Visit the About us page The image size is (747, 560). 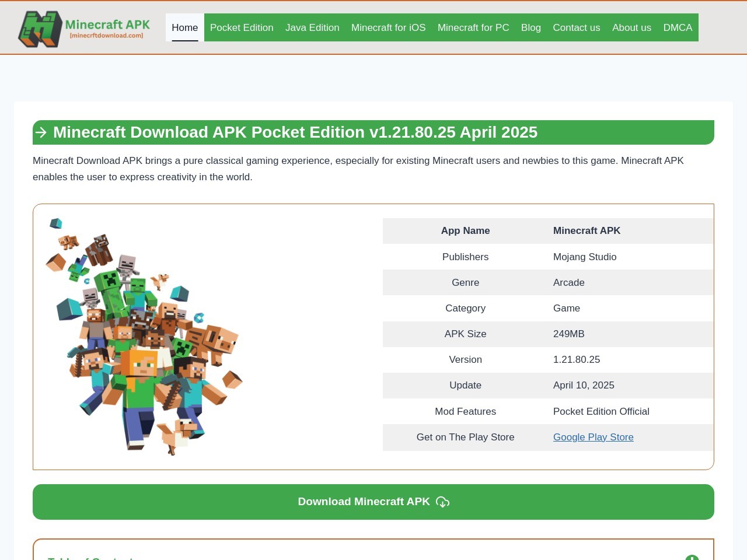631,27
